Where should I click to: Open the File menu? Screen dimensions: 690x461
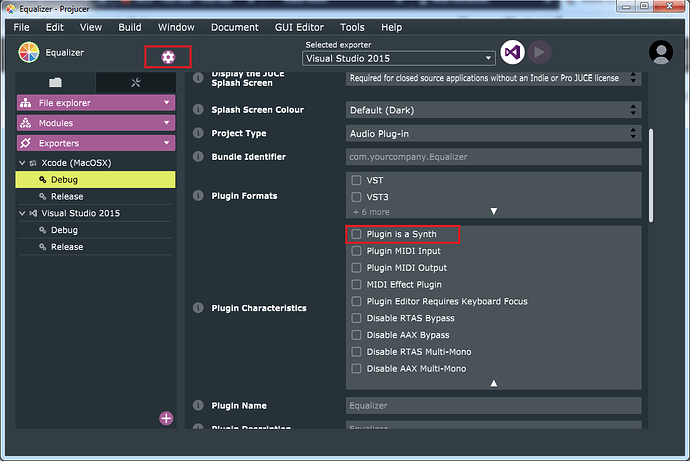pos(22,27)
